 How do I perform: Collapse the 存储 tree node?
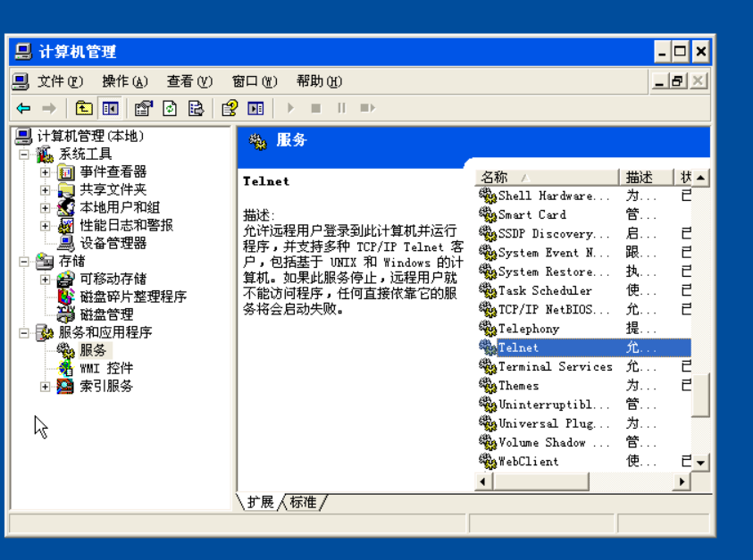click(x=23, y=262)
